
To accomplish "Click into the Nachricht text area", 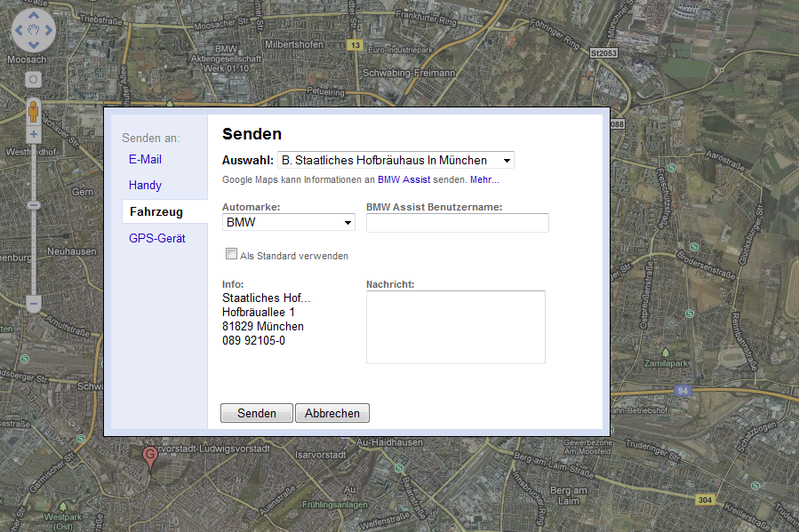I will click(456, 328).
